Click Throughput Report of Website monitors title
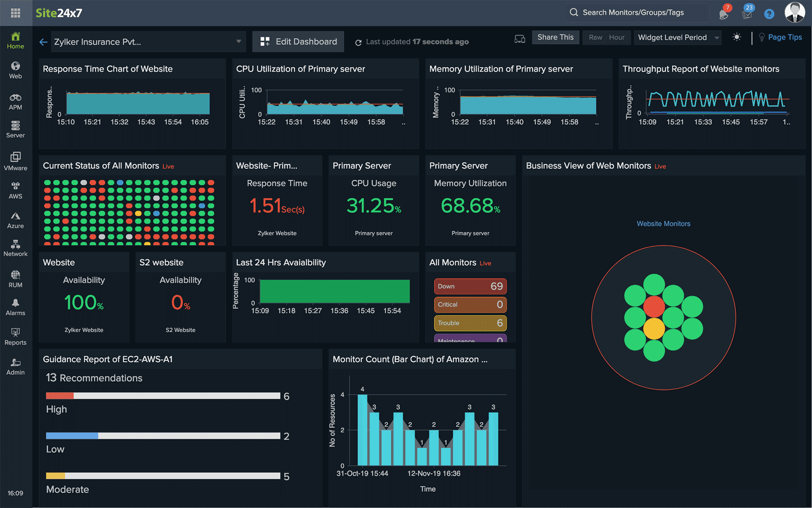812x508 pixels. 701,69
